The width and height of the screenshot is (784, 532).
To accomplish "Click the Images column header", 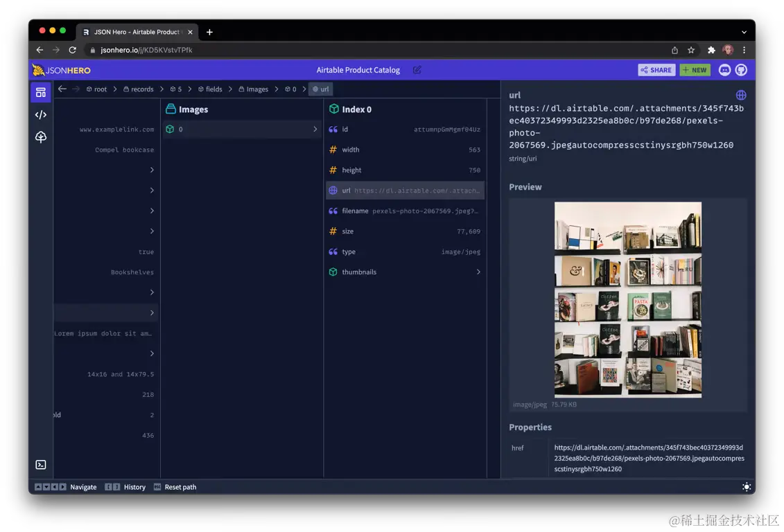I will 187,109.
